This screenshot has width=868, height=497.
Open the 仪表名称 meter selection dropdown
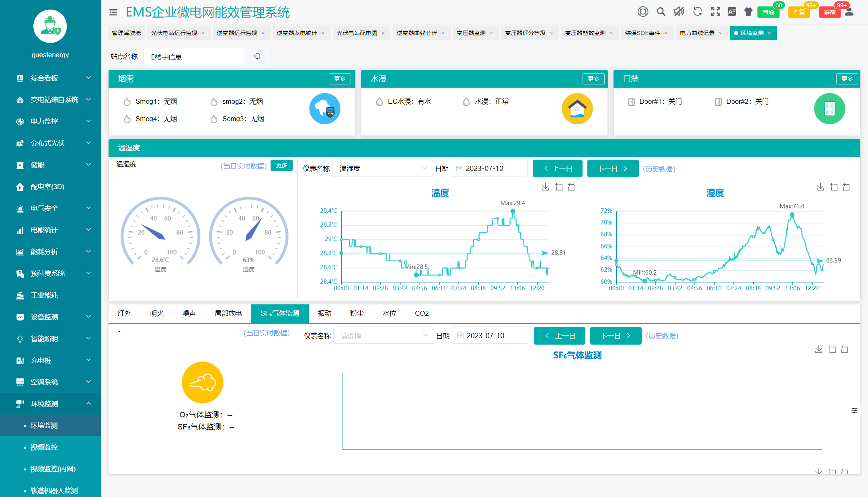(x=382, y=168)
